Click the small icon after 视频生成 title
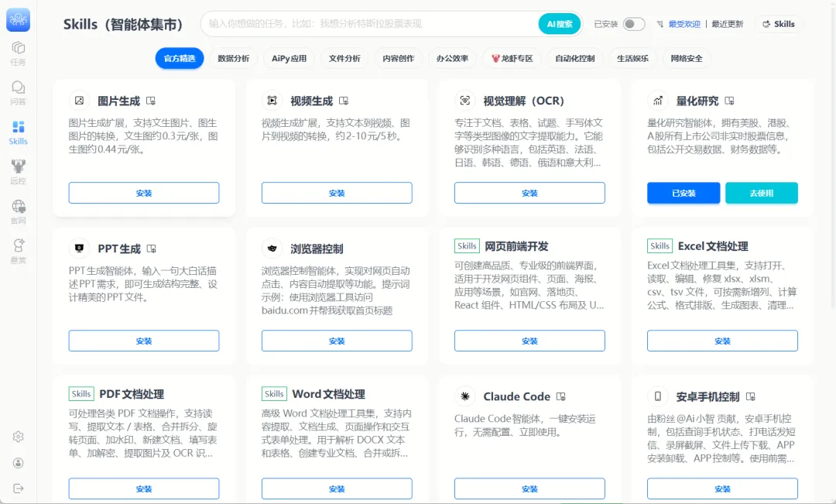This screenshot has width=836, height=504. pyautogui.click(x=344, y=101)
